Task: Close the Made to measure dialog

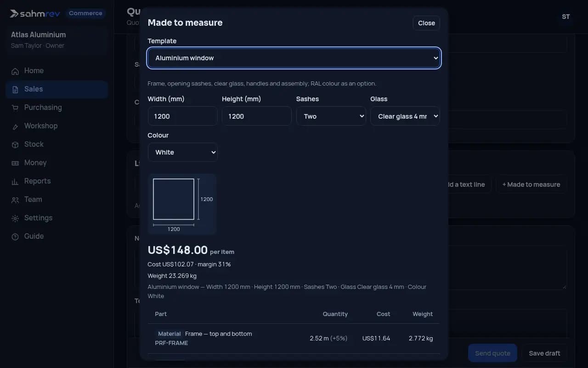Action: click(x=426, y=23)
